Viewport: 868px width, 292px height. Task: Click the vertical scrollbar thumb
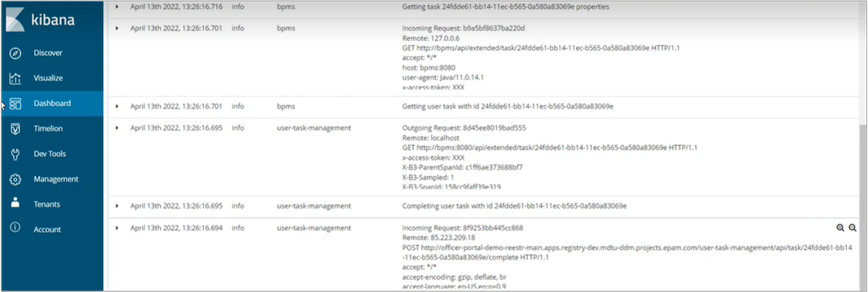click(863, 207)
